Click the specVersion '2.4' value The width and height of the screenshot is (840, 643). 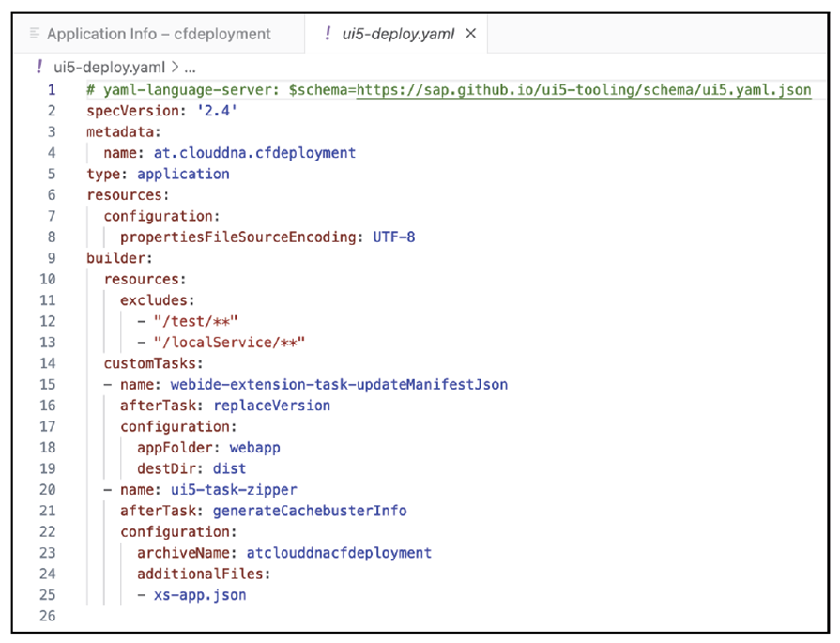(217, 111)
